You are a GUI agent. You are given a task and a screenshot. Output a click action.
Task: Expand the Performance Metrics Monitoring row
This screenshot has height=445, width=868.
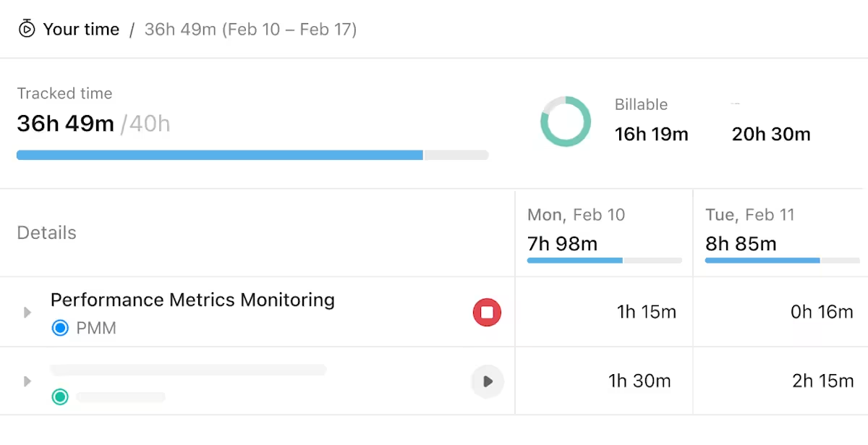point(27,313)
